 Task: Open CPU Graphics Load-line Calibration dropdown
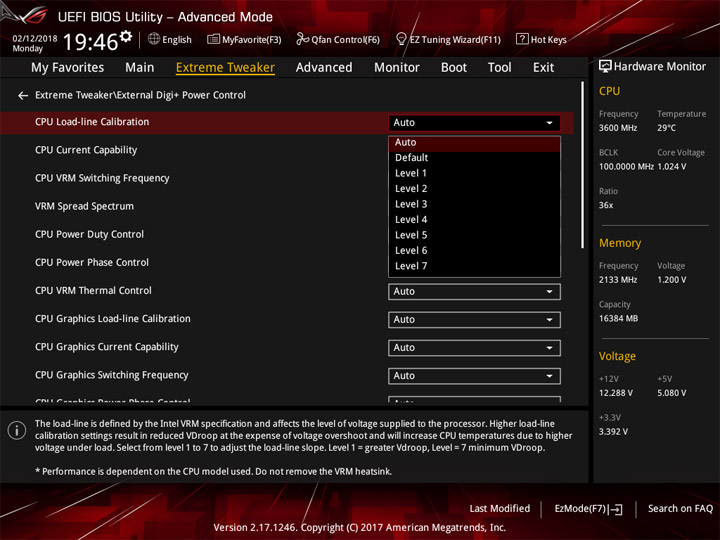tap(474, 320)
